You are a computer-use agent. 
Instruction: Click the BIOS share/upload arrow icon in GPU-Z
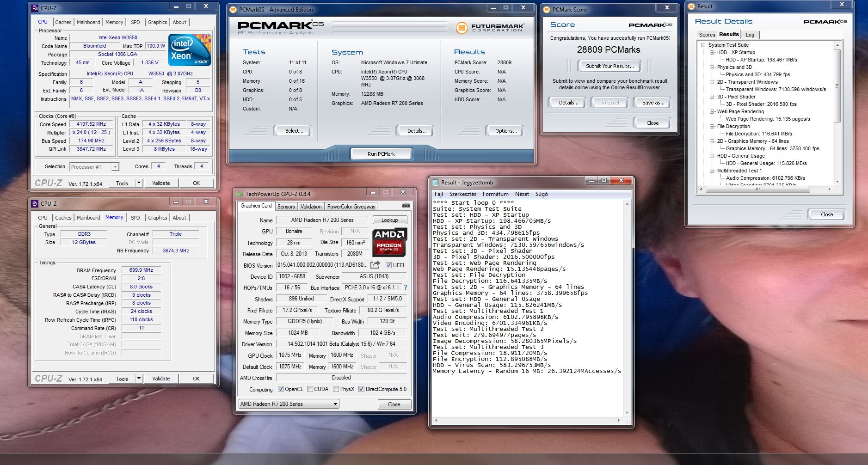[x=376, y=265]
